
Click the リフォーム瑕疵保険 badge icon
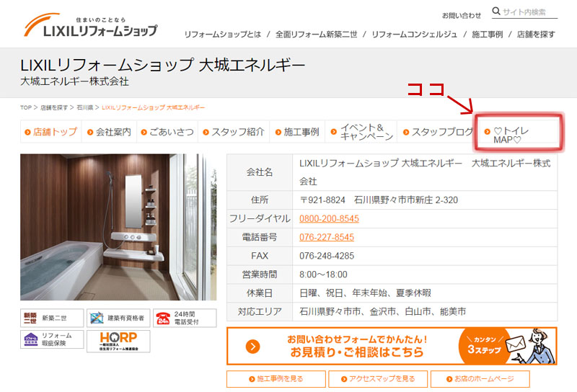point(30,339)
